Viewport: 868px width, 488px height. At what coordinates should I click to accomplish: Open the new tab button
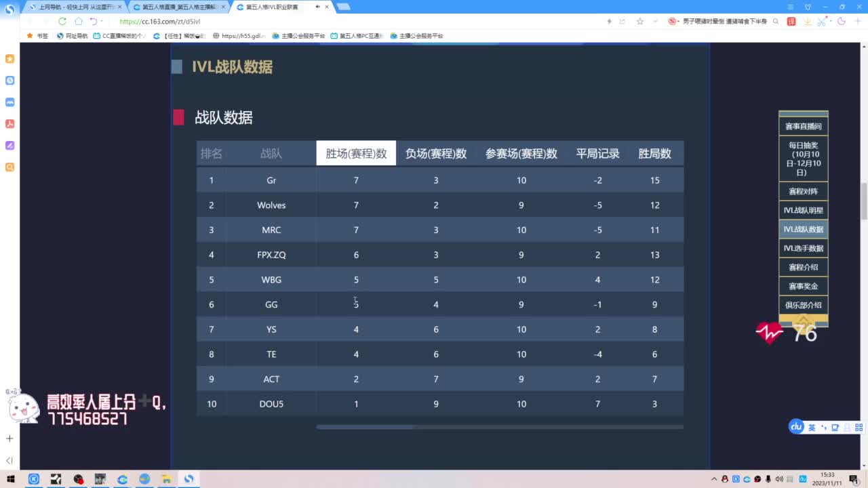tap(343, 7)
